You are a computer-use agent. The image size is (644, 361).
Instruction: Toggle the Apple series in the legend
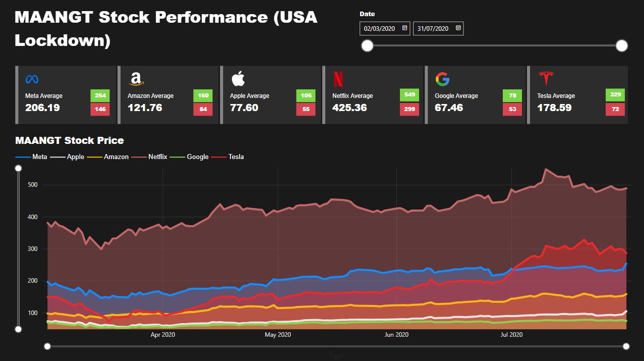pos(67,157)
